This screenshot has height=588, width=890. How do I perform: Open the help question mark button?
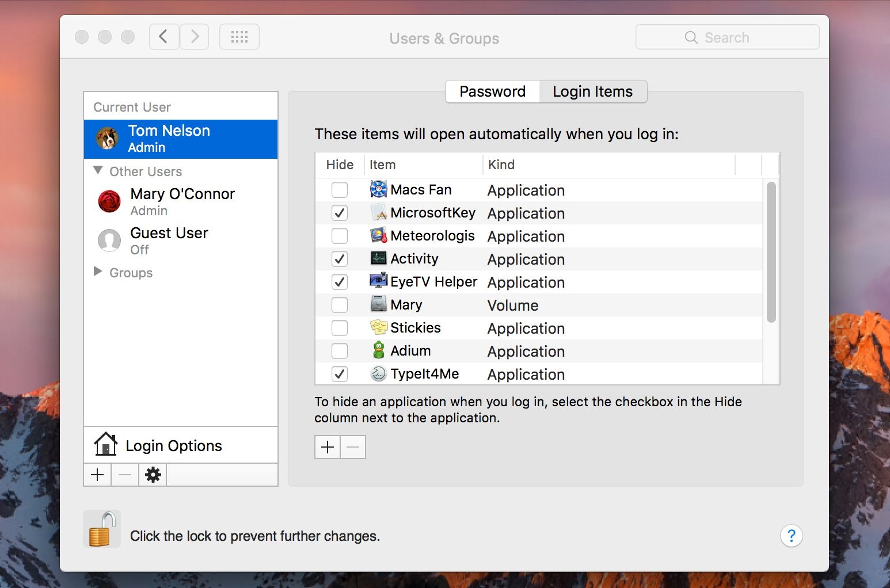click(x=791, y=536)
